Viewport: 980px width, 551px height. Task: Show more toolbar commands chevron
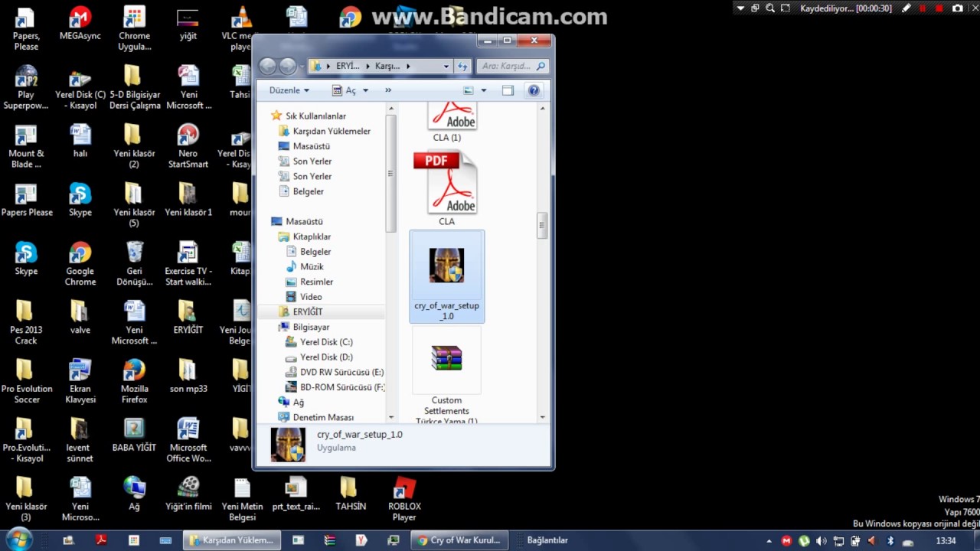pyautogui.click(x=388, y=90)
